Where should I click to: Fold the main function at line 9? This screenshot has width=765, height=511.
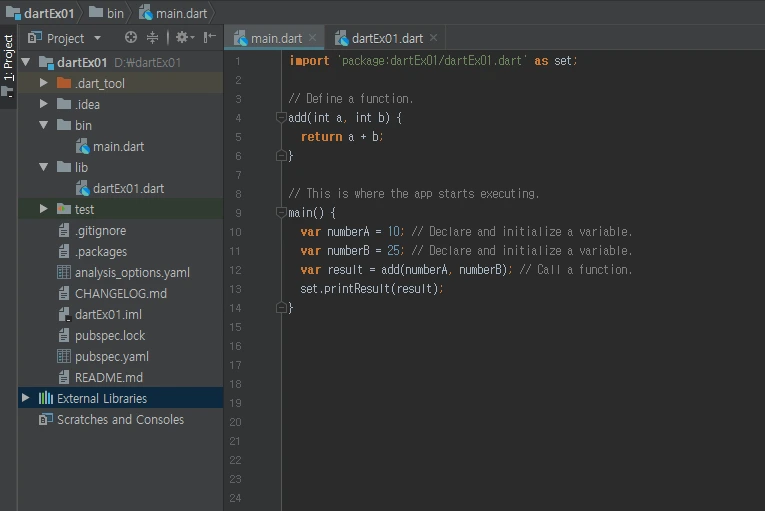pyautogui.click(x=281, y=212)
